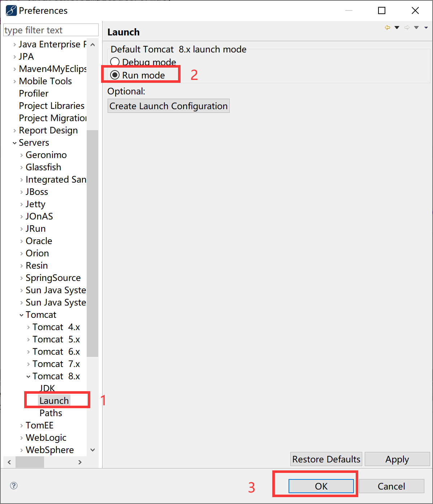This screenshot has height=504, width=433.
Task: Maximize the Preferences window
Action: pyautogui.click(x=382, y=10)
